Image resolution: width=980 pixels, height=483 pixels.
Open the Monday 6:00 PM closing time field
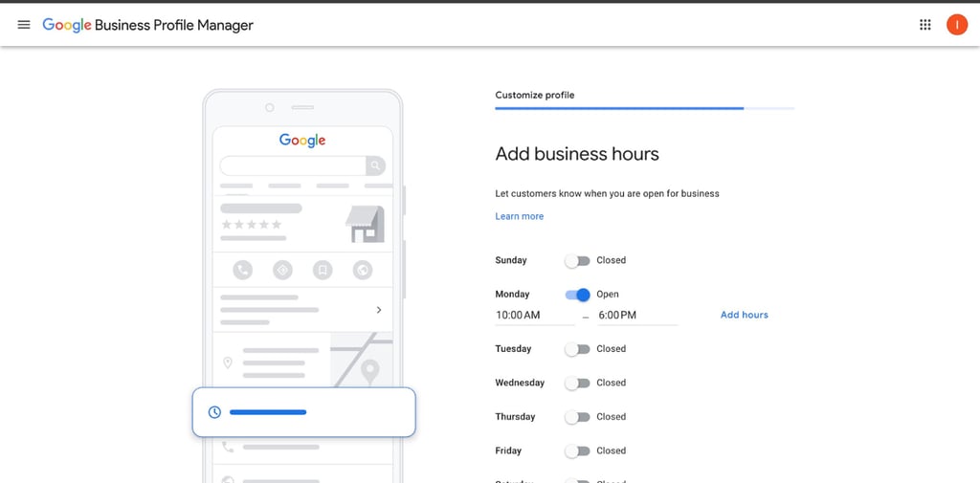(637, 316)
